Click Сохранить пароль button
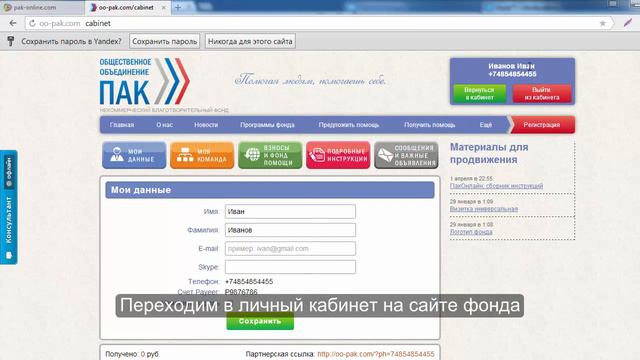The width and height of the screenshot is (640, 360). (164, 41)
